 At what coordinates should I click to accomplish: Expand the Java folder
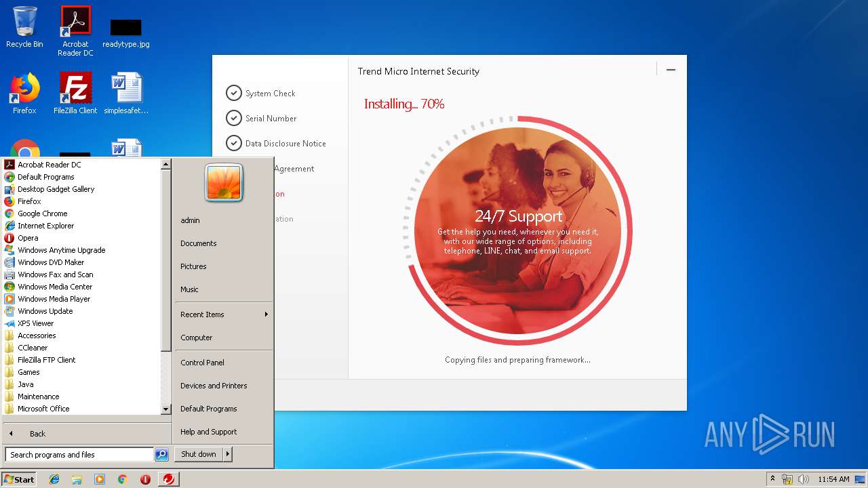[x=82, y=384]
